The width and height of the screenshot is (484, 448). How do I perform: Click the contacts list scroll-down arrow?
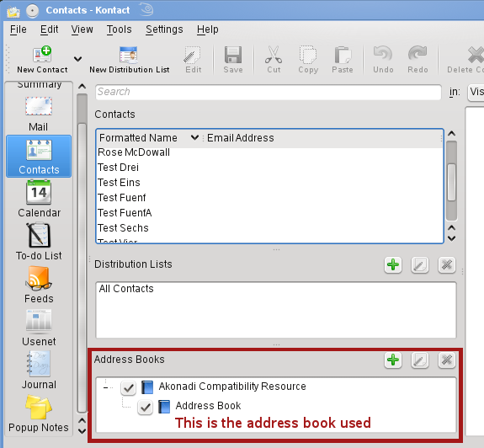pyautogui.click(x=451, y=238)
